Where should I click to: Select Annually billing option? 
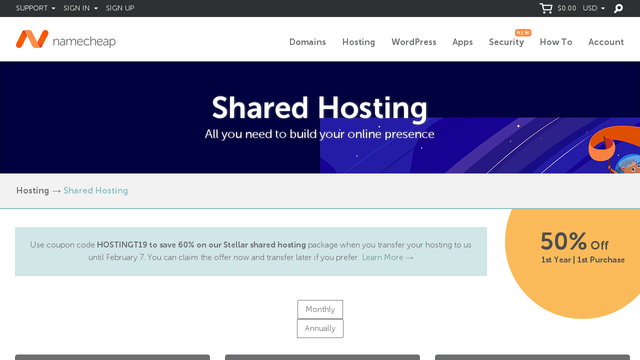(320, 329)
